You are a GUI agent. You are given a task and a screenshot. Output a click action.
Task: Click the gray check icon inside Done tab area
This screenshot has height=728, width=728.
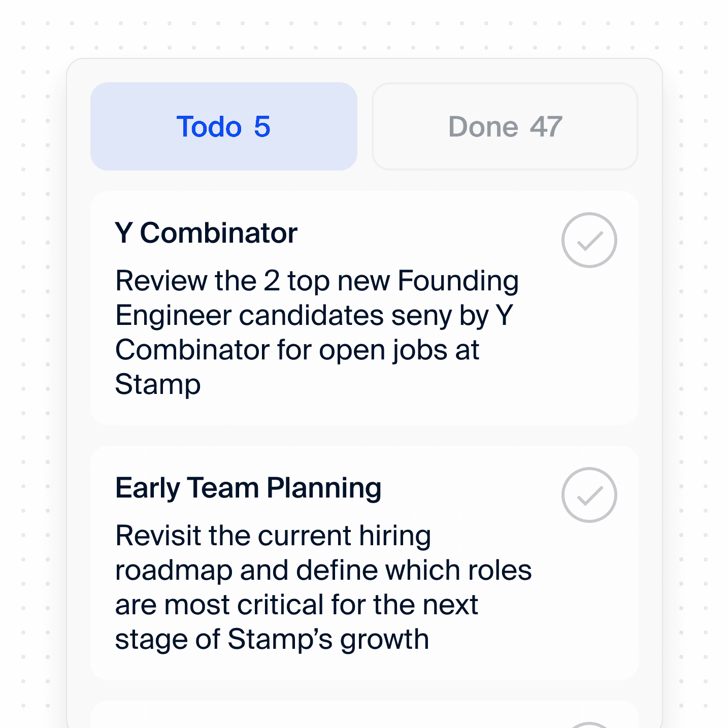(589, 240)
